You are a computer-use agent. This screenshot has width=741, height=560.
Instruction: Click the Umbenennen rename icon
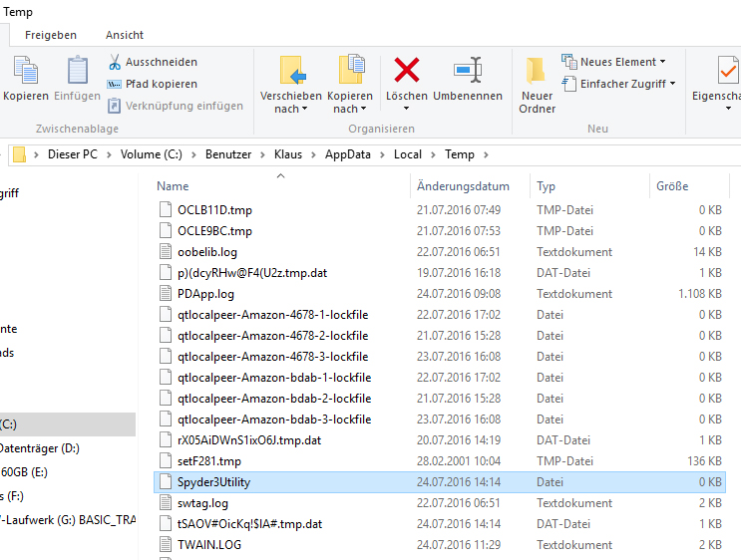[468, 70]
